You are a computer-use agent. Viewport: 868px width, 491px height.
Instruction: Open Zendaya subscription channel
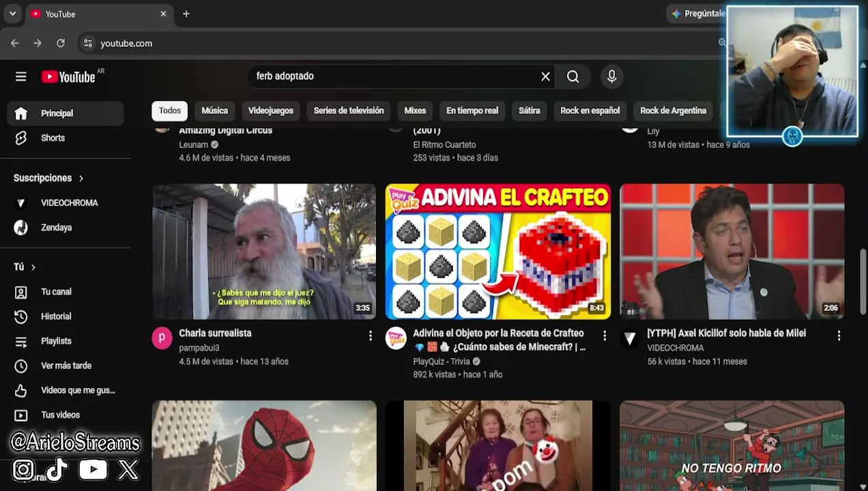(66, 228)
